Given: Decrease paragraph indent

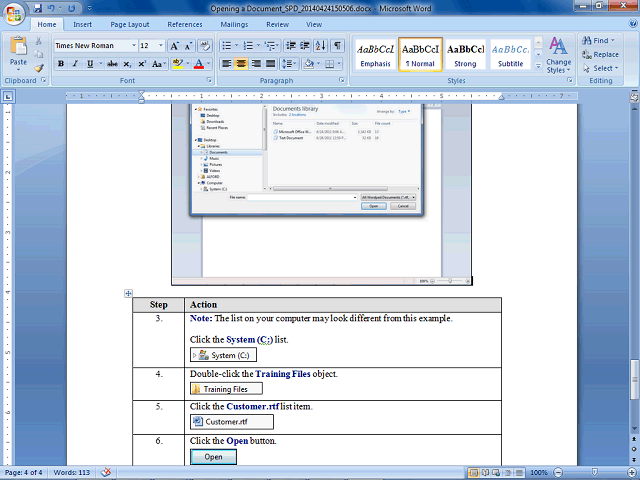Looking at the screenshot, I should (x=291, y=46).
